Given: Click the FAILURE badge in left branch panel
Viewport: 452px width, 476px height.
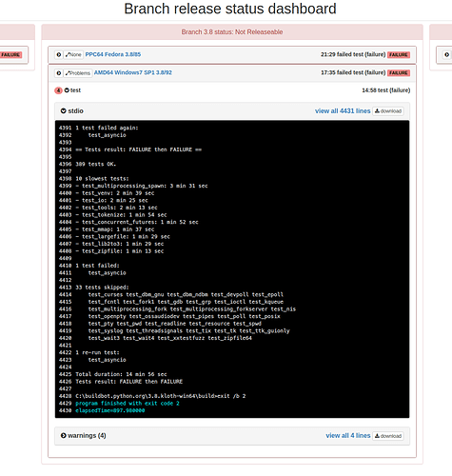Looking at the screenshot, I should [10, 54].
